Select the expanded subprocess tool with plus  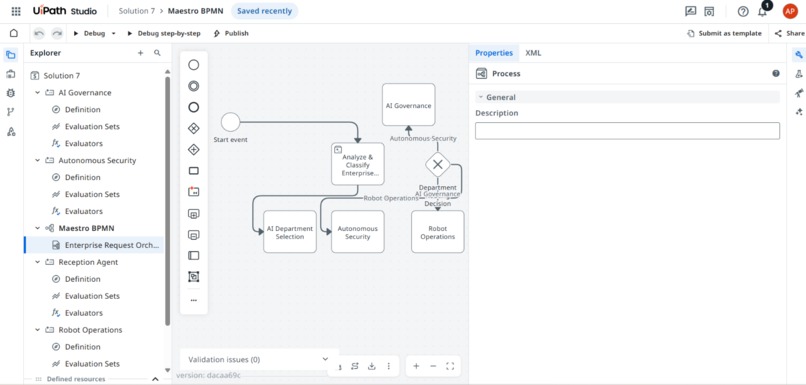click(193, 214)
